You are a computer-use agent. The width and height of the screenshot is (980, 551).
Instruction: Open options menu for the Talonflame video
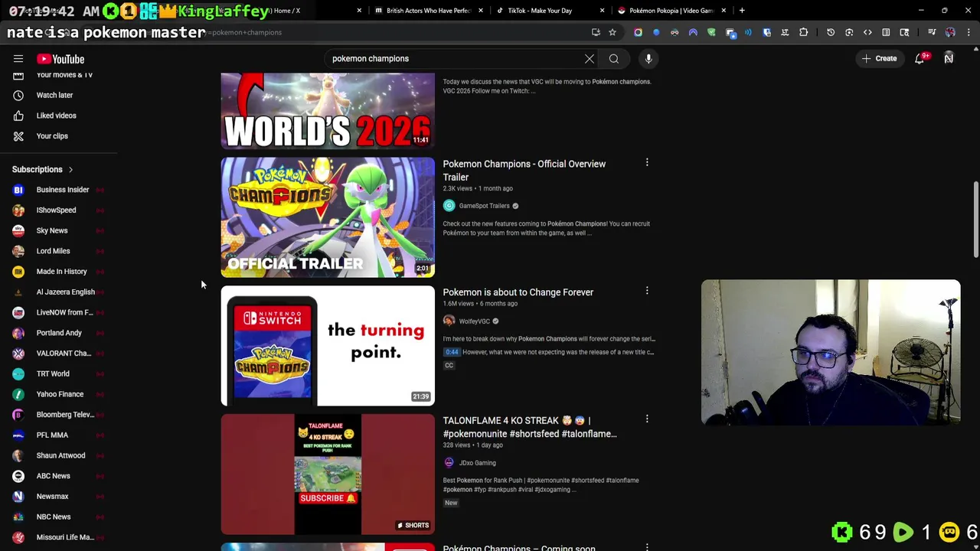click(647, 419)
